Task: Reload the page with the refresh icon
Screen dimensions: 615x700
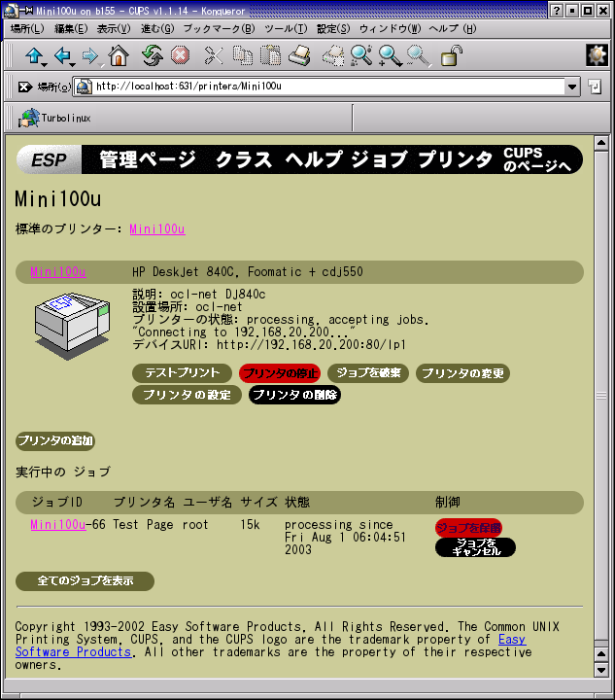Action: click(x=153, y=56)
